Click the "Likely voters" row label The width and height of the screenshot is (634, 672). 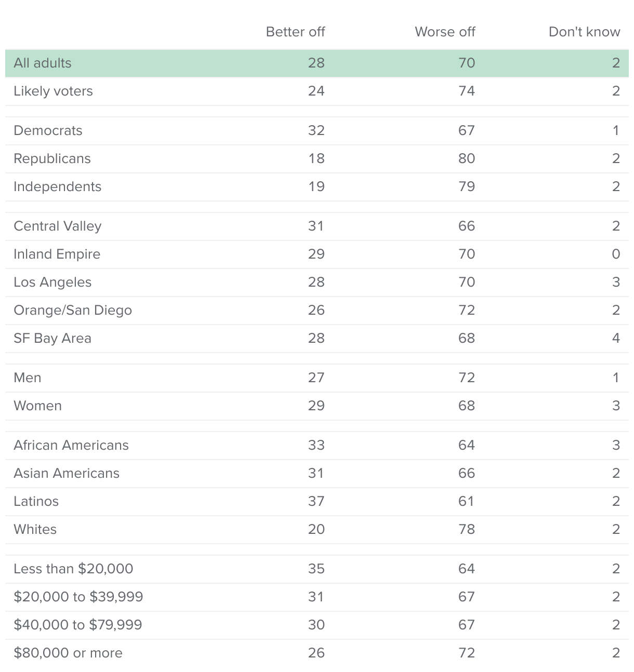(x=53, y=91)
